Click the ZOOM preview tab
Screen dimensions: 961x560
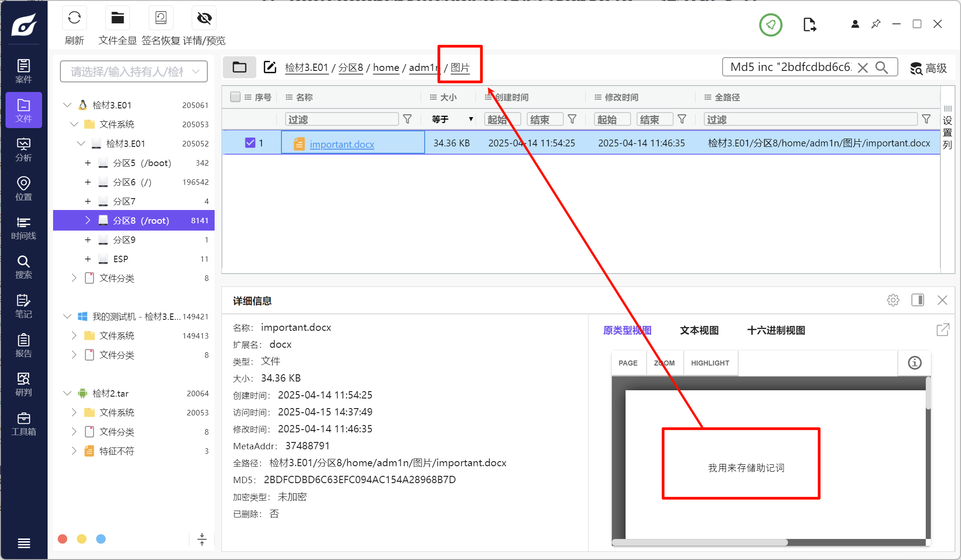coord(664,363)
